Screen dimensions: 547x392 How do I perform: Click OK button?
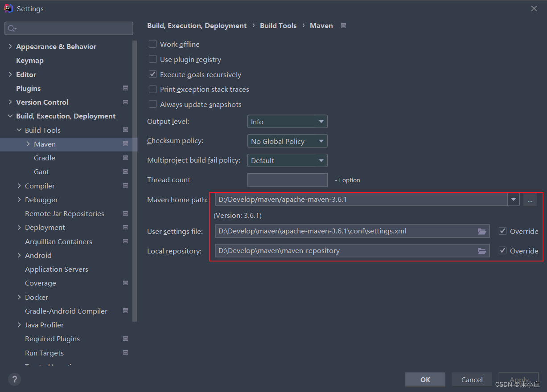(x=425, y=380)
